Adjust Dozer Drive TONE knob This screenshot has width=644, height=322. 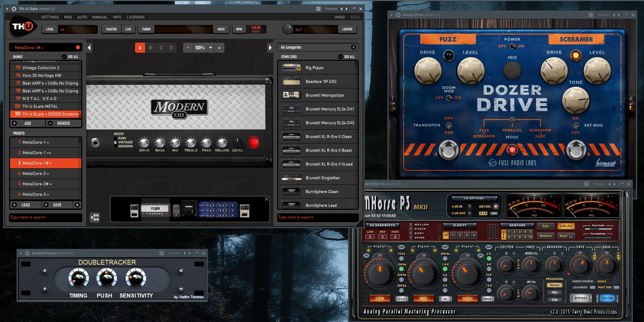coord(576,100)
